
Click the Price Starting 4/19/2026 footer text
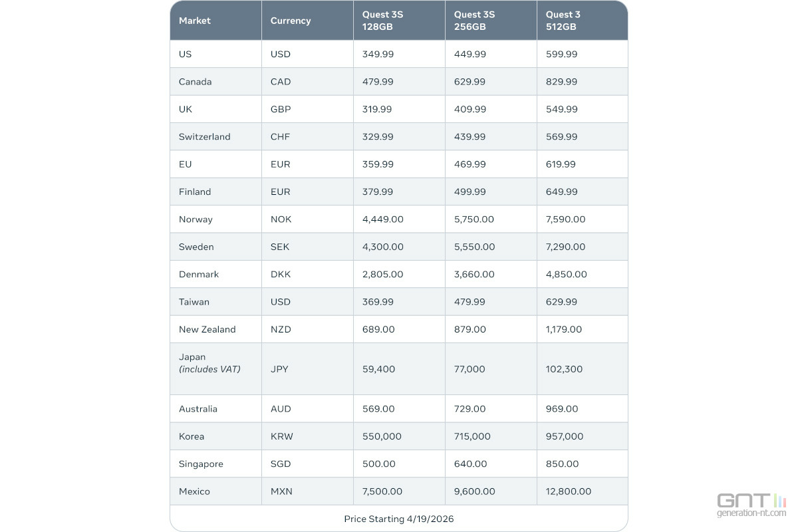point(399,519)
